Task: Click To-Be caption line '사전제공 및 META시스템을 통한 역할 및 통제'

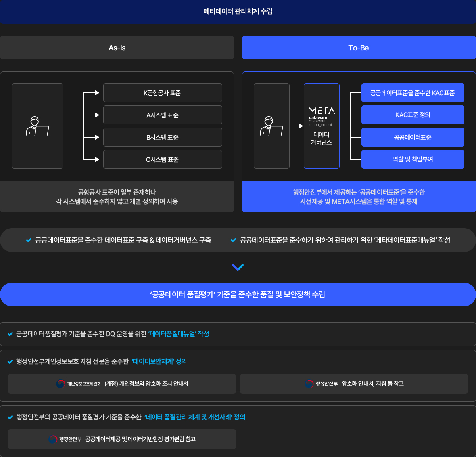Action: (x=359, y=201)
